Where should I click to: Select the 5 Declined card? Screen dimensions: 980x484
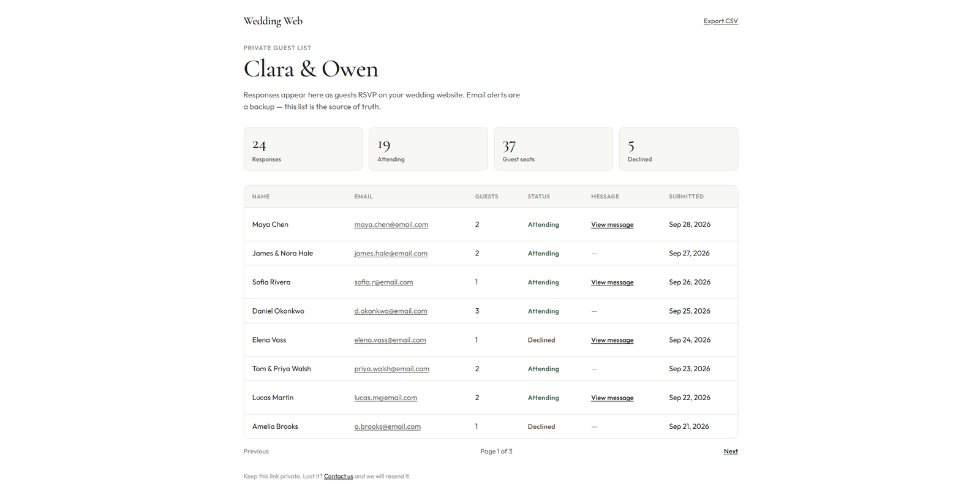click(x=679, y=149)
